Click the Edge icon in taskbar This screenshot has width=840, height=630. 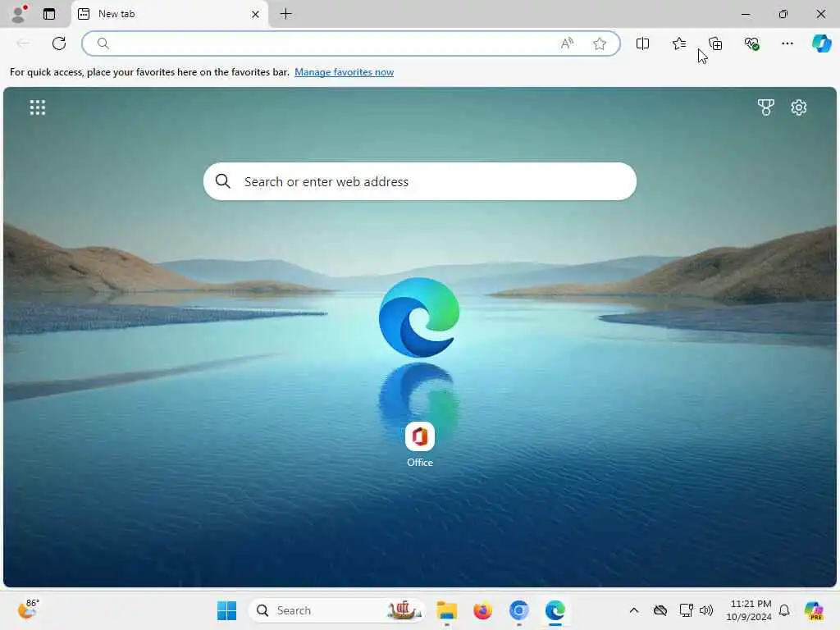coord(555,610)
